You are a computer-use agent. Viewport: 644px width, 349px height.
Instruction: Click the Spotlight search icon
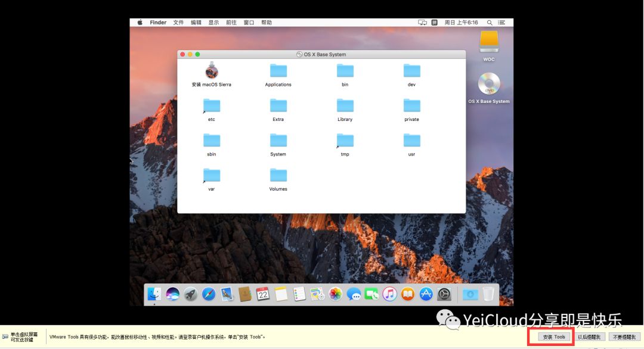click(490, 23)
